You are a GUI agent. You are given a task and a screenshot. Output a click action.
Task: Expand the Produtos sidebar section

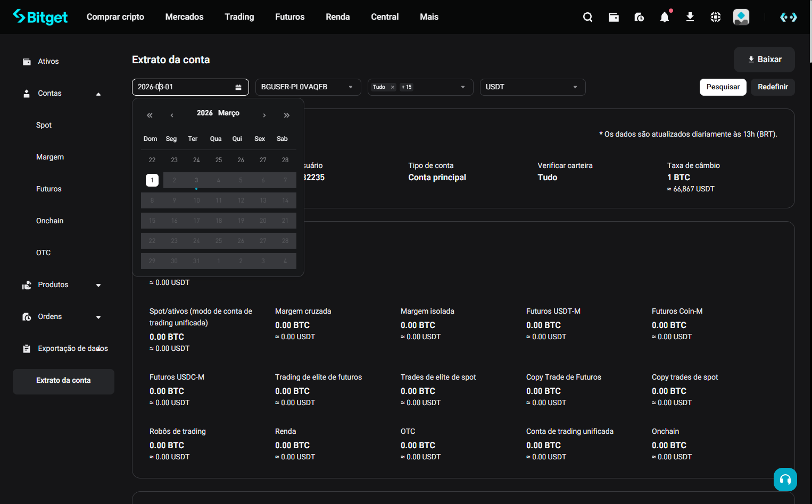pos(98,285)
